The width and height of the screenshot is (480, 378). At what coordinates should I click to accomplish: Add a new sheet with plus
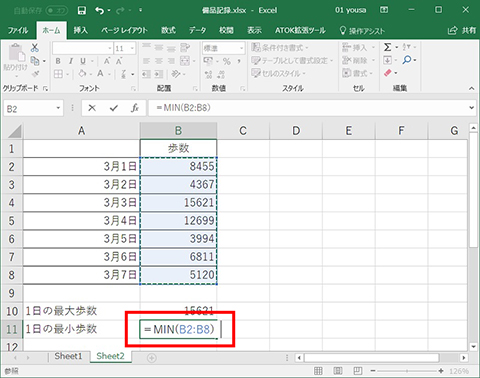click(x=152, y=358)
